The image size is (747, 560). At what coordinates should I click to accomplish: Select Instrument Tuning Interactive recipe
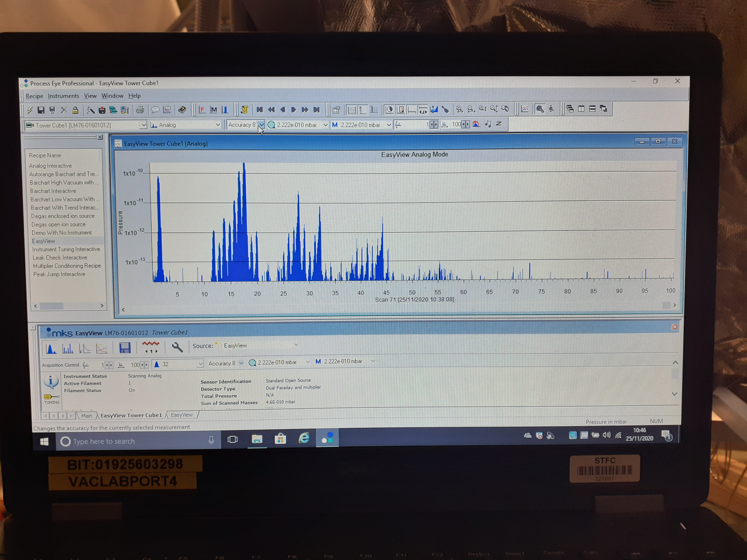[66, 249]
